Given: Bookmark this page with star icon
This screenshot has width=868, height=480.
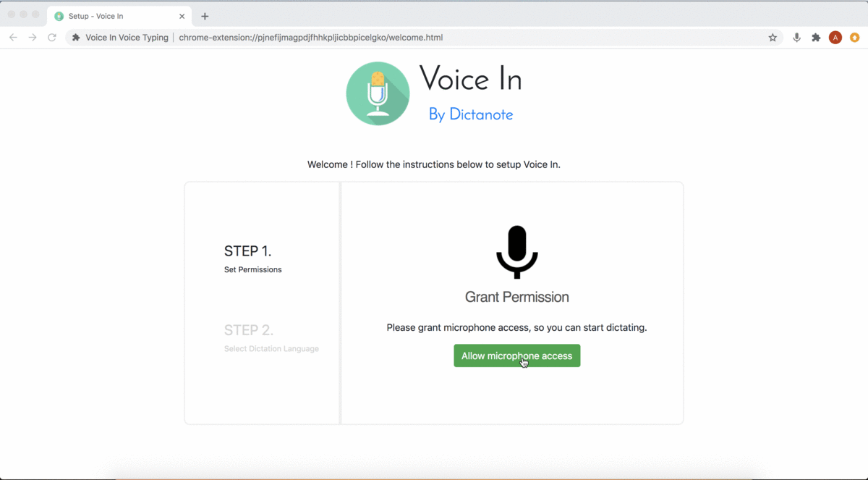Looking at the screenshot, I should [773, 38].
